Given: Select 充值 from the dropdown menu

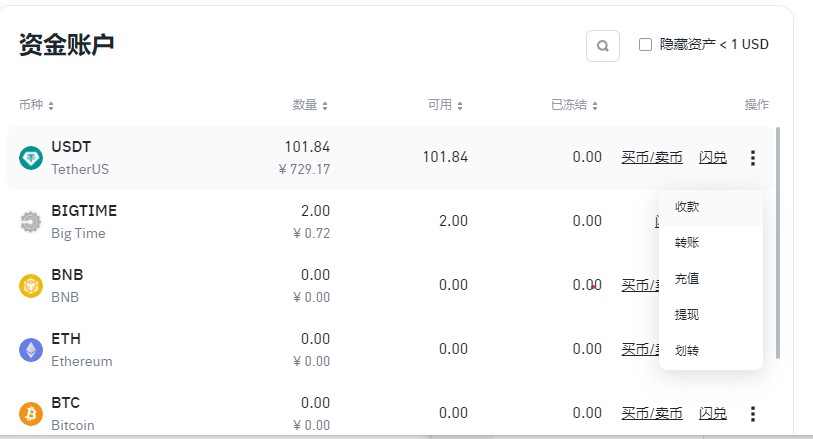Looking at the screenshot, I should pos(711,279).
